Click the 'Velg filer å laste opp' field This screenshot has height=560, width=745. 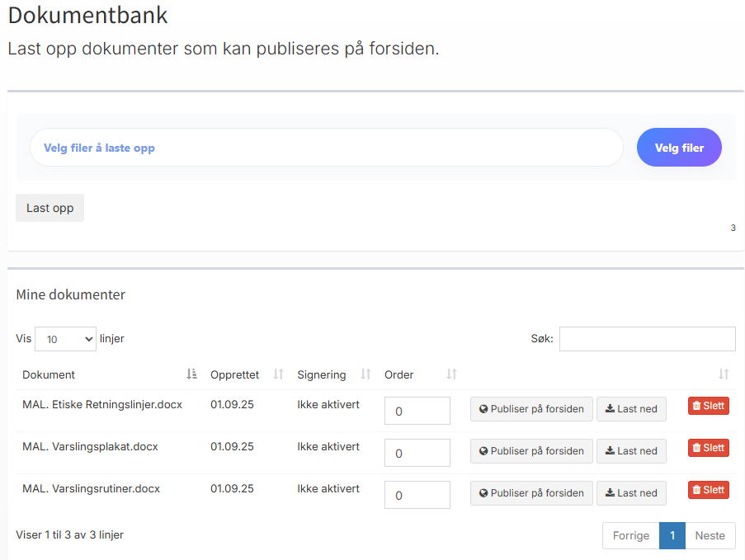[326, 148]
